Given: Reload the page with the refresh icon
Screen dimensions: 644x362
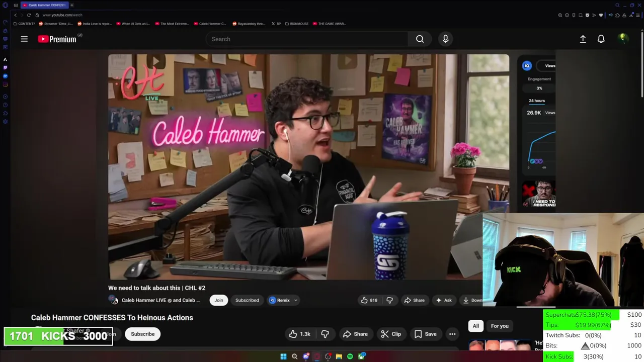Looking at the screenshot, I should click(x=29, y=15).
